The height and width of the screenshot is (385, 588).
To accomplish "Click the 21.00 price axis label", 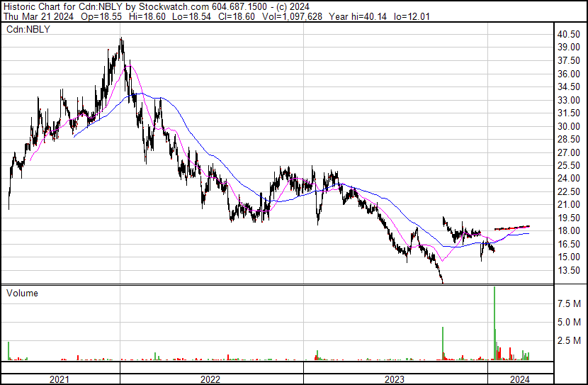I will pos(569,204).
